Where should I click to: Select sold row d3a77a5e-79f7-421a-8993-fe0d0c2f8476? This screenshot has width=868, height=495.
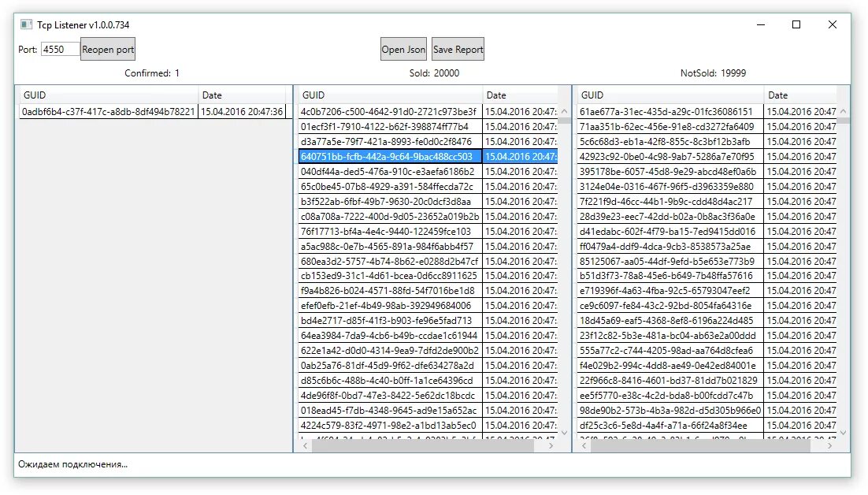coord(428,141)
